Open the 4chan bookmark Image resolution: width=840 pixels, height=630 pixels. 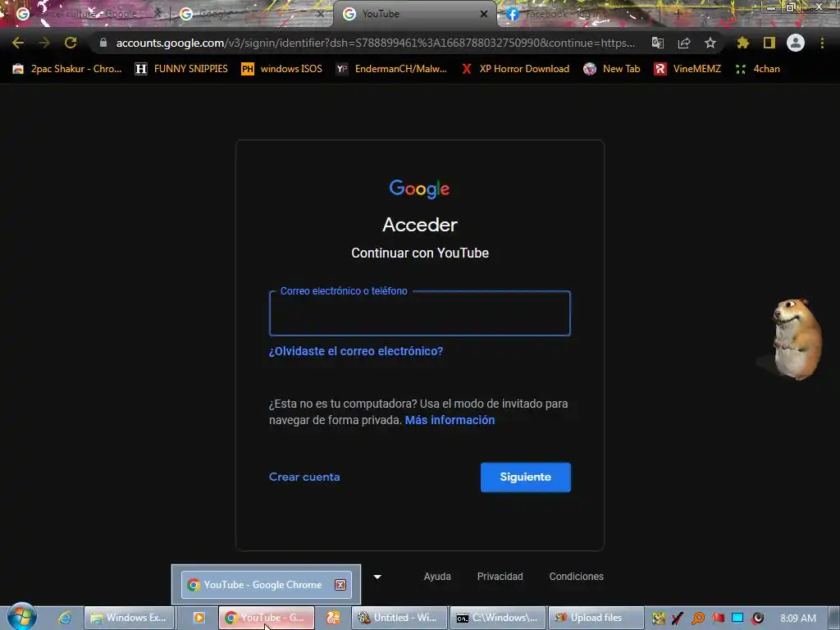757,69
